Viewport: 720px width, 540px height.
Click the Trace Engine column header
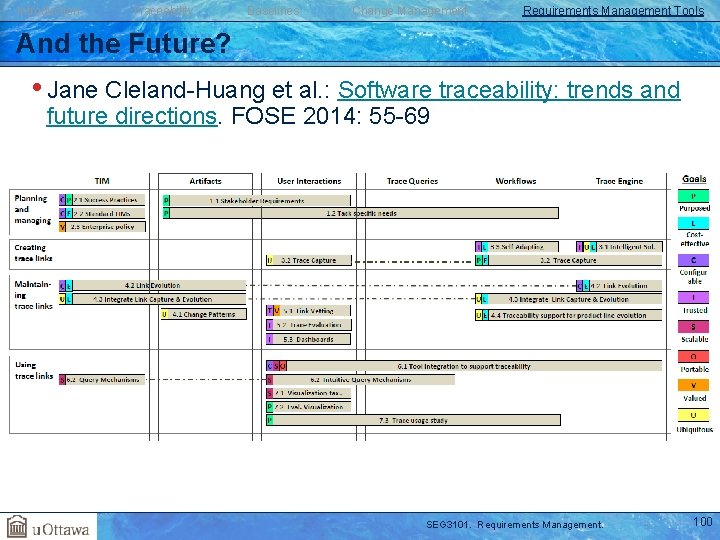[619, 181]
